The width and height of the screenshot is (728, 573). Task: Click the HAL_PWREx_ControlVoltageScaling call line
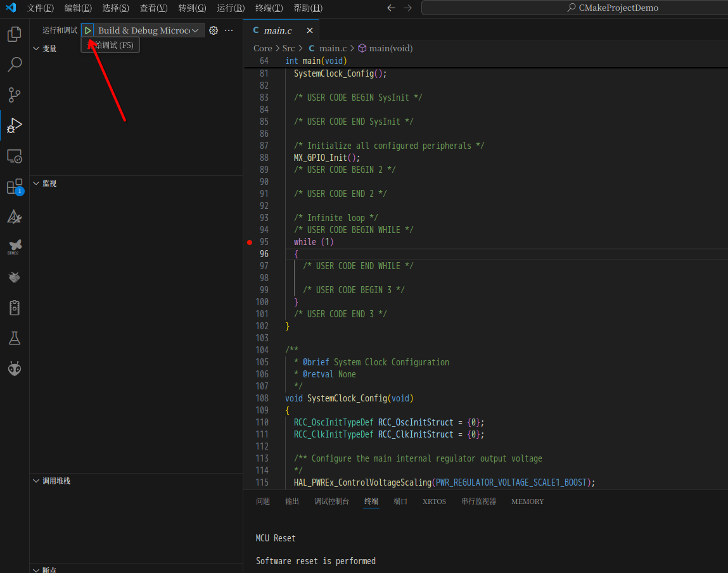444,482
